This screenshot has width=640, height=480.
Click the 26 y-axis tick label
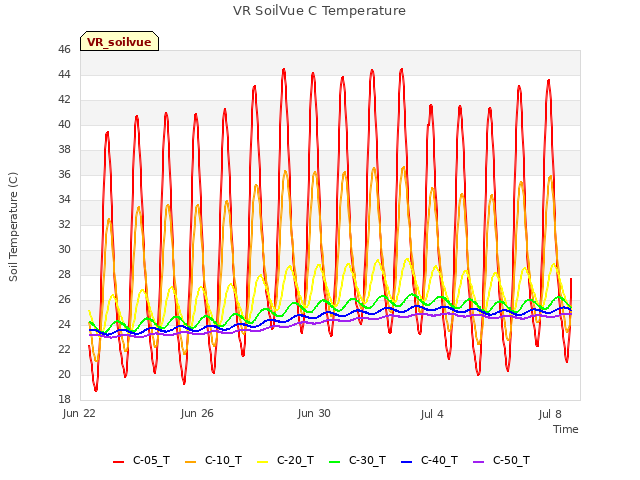point(64,300)
